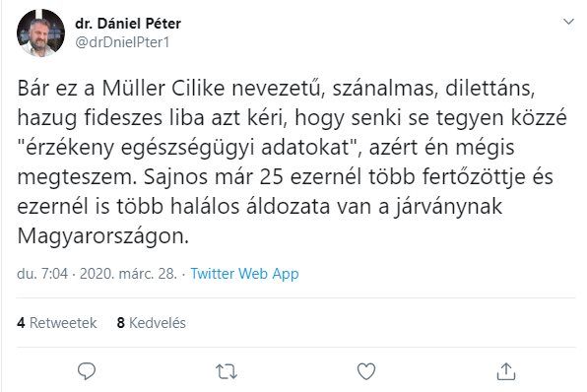587x392 pixels.
Task: Open dr. Dániel Péter's profile picture
Action: (40, 33)
